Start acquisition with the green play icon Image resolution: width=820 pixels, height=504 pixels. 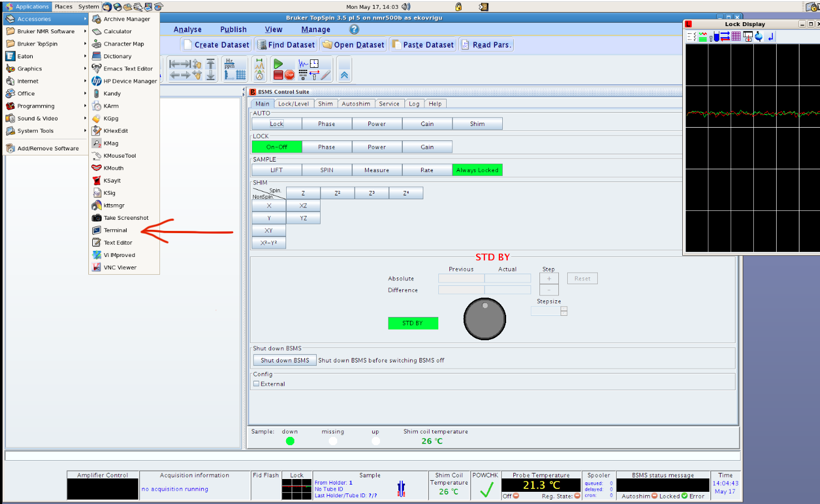[x=278, y=63]
